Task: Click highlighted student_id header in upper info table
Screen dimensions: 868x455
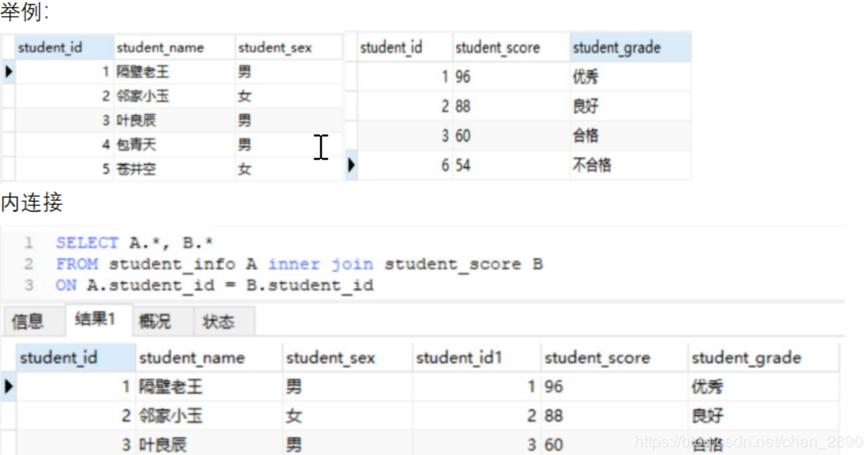Action: coord(64,48)
